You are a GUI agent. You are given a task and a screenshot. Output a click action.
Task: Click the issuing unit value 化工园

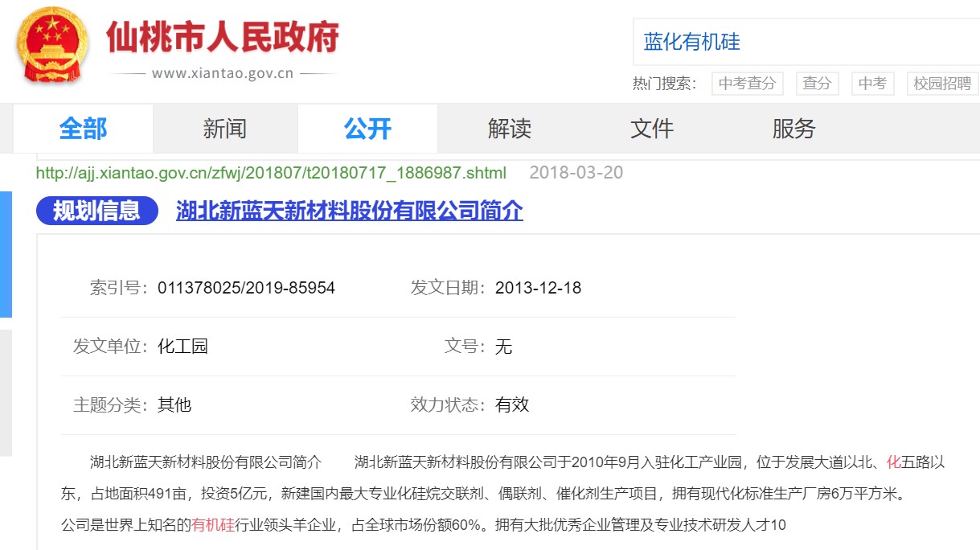click(182, 347)
